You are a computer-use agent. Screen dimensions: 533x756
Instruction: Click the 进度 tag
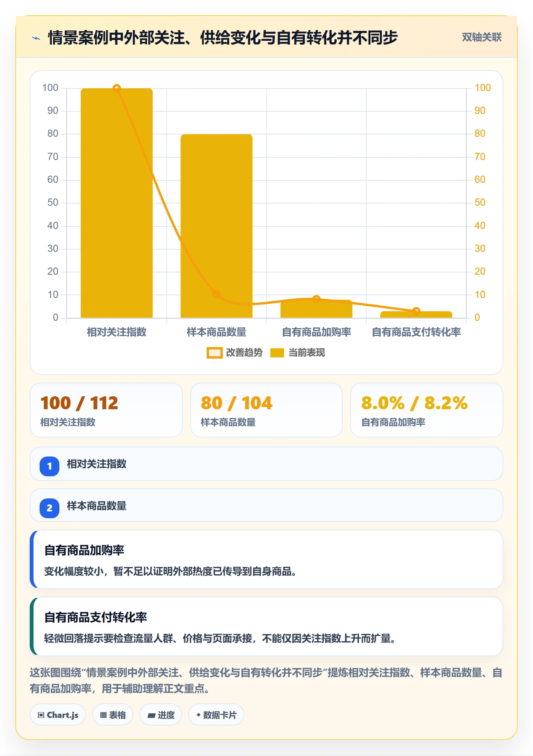point(161,715)
